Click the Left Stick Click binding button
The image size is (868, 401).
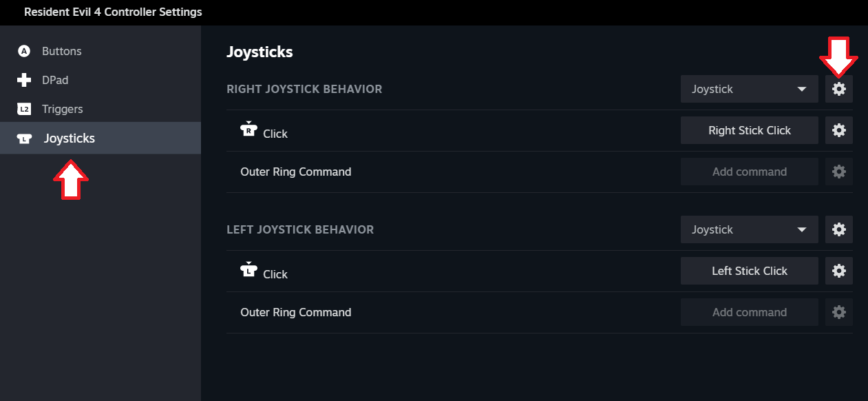(x=749, y=271)
